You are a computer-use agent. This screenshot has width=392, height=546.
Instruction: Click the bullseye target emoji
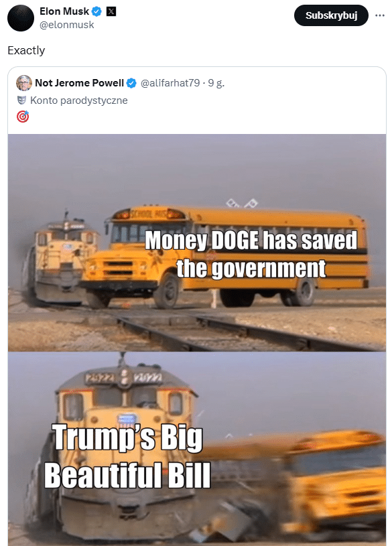[x=23, y=117]
